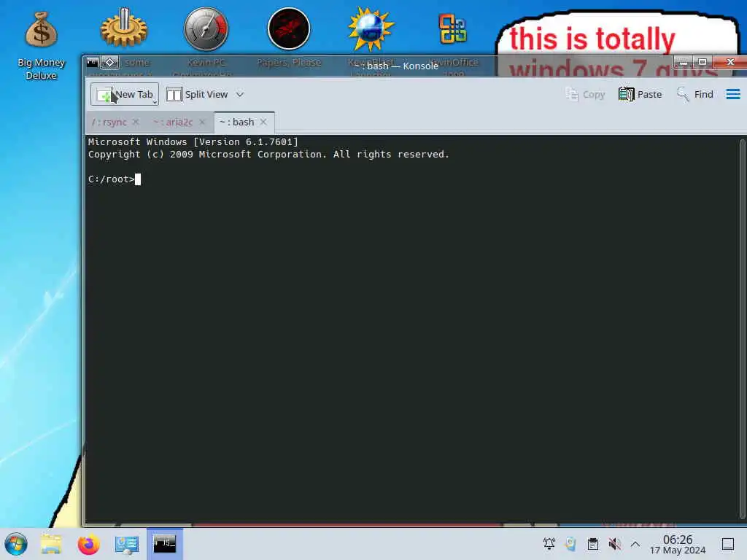Open the Big Money Deluxe desktop icon
This screenshot has height=560, width=747.
[x=42, y=44]
